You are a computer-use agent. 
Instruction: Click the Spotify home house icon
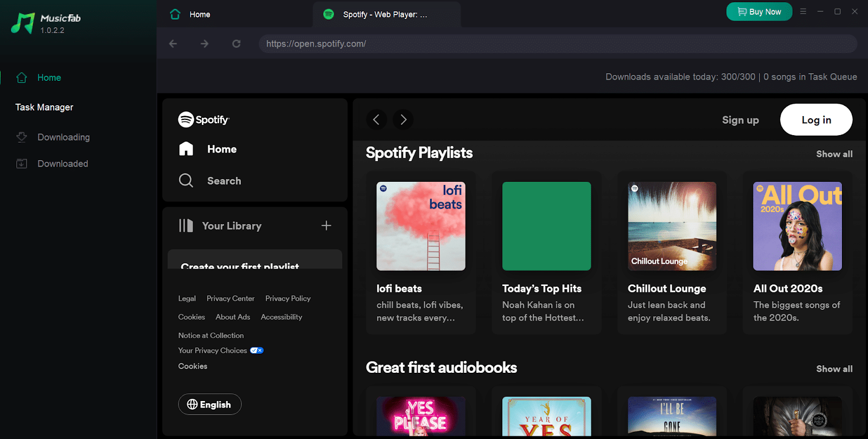pos(186,149)
